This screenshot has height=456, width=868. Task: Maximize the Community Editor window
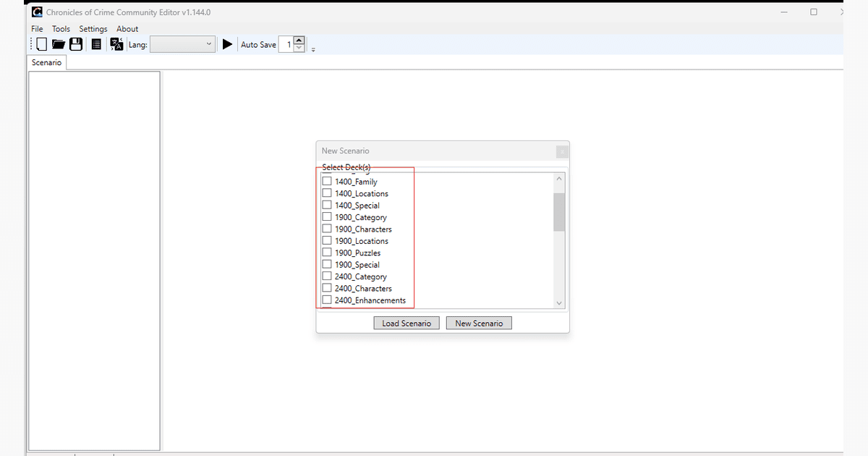814,12
